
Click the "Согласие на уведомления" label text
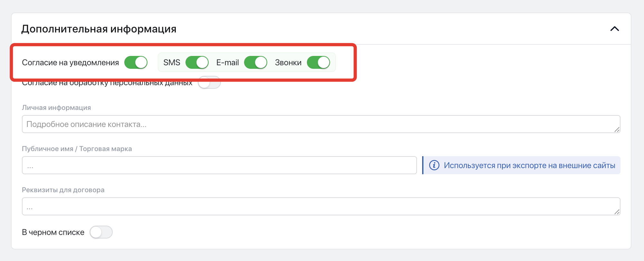tap(70, 62)
